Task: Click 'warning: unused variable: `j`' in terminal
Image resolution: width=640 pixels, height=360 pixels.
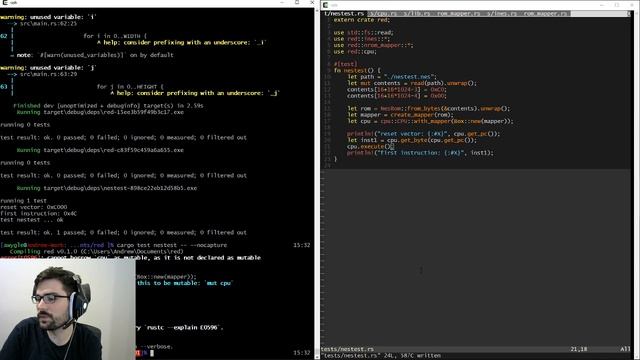Action: [x=48, y=68]
